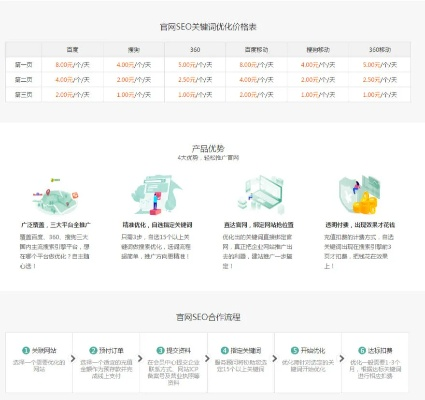The height and width of the screenshot is (400, 425).
Task: Click the laptop illustration above 直达官网
Action: (x=261, y=195)
